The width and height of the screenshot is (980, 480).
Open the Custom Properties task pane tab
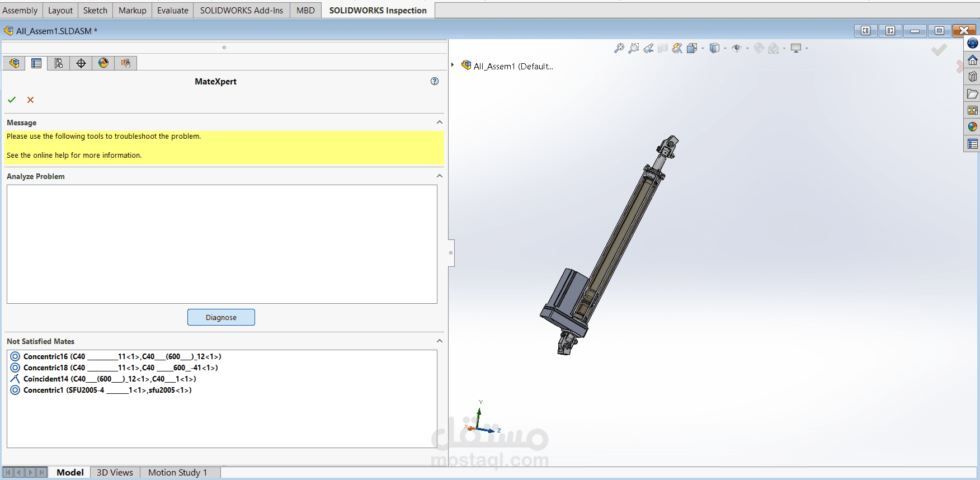tap(973, 144)
